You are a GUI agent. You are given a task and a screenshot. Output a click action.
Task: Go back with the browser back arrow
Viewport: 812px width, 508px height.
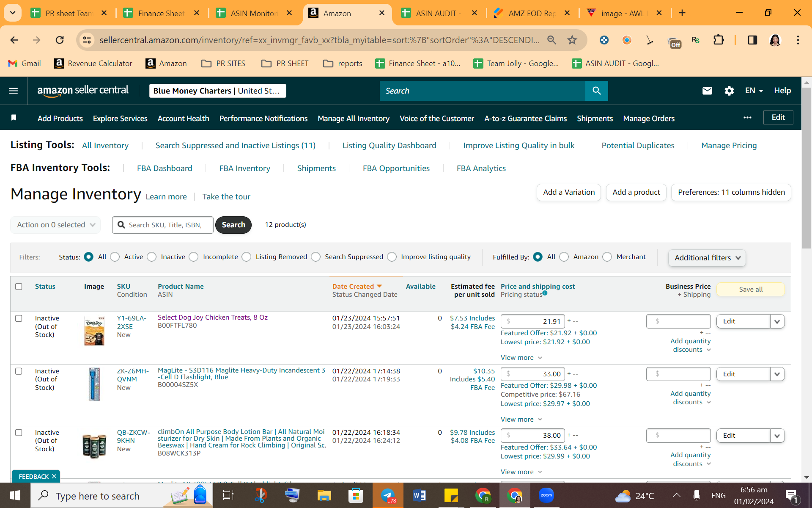click(14, 40)
